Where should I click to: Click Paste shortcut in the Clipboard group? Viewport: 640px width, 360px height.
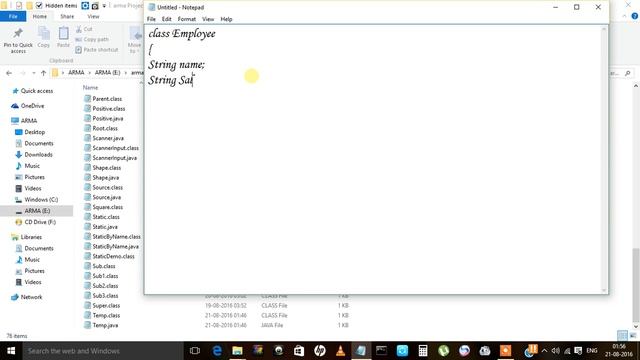97,50
